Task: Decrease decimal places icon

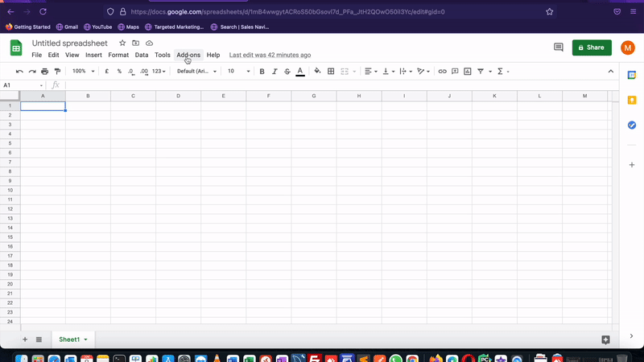Action: [131, 72]
